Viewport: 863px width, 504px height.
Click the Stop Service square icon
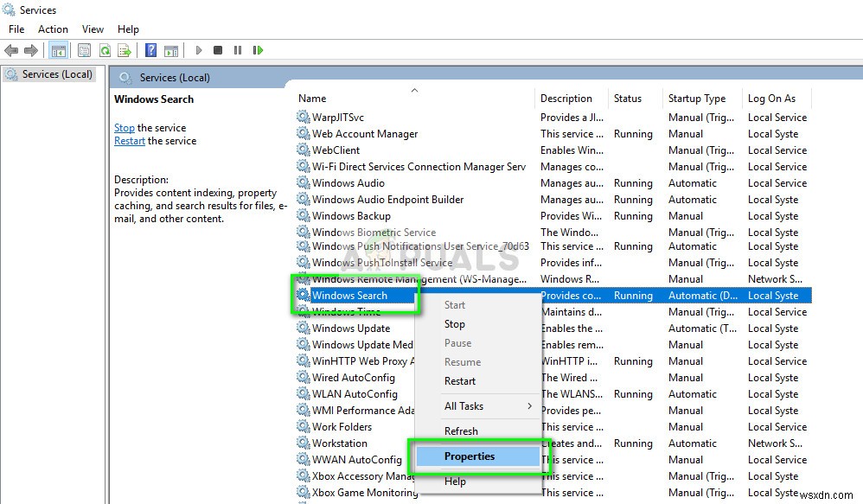pos(218,51)
